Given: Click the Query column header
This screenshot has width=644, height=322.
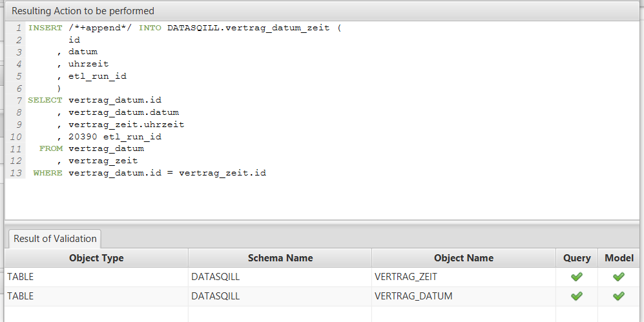Looking at the screenshot, I should [x=577, y=258].
